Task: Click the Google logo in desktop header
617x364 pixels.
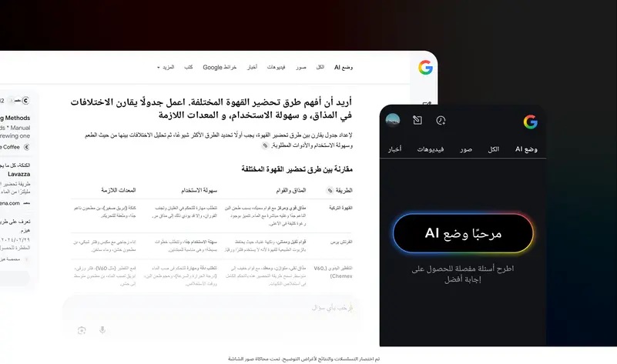Action: coord(425,68)
